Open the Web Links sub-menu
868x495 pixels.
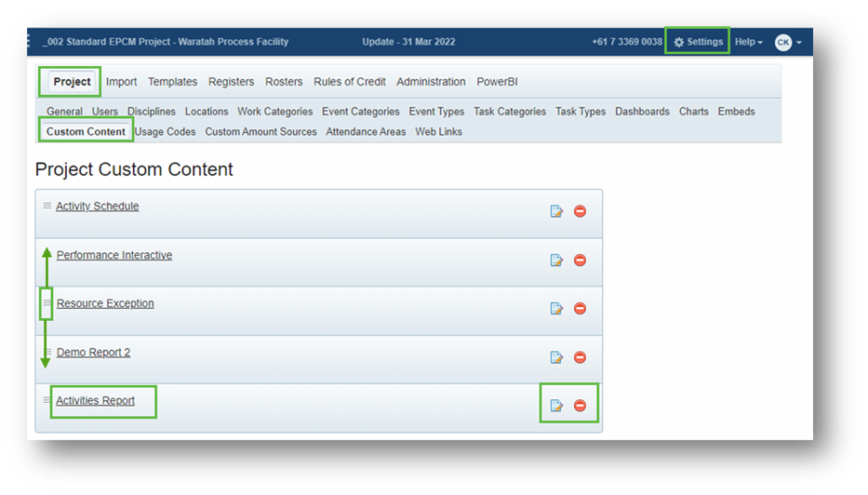tap(438, 132)
